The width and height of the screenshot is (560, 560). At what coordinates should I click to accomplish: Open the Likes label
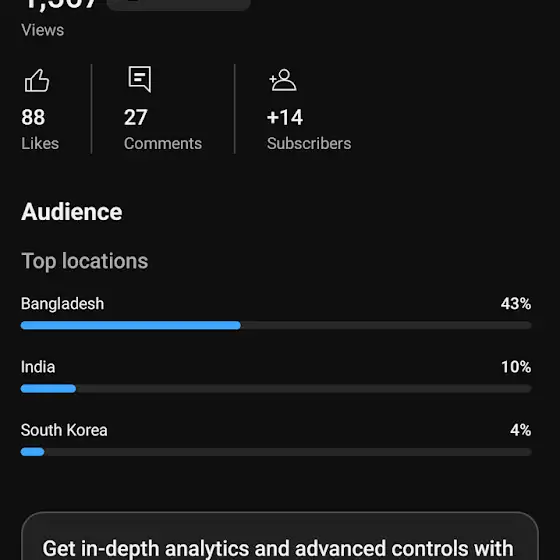(40, 144)
